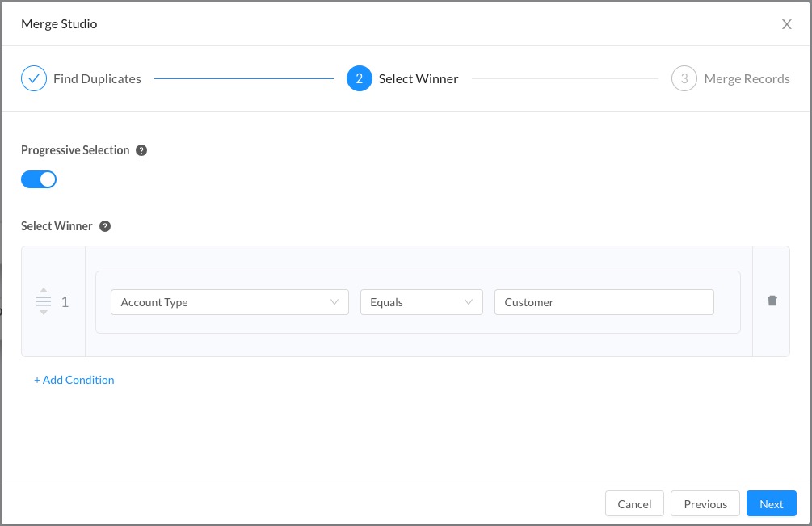Screen dimensions: 812x526
Task: Click the Find Duplicates checkmark step icon
Action: 34,78
